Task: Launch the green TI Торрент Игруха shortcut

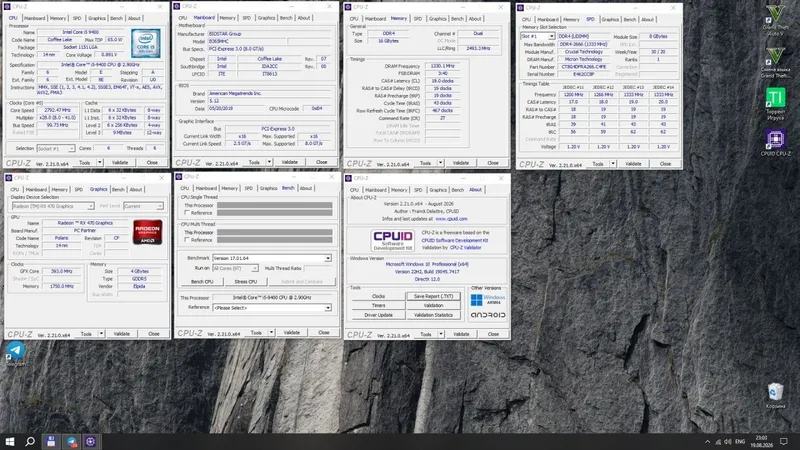Action: pyautogui.click(x=776, y=104)
